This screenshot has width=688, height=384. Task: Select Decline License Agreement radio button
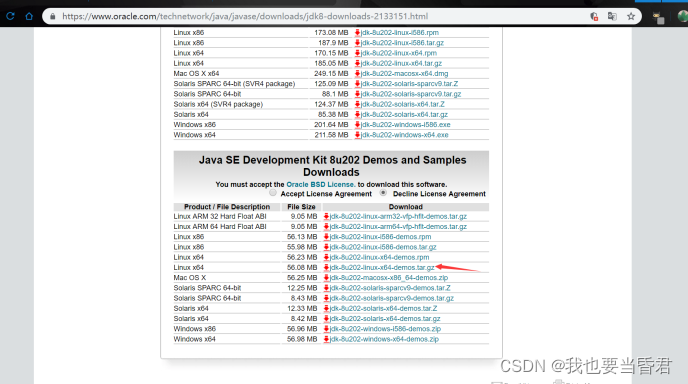coord(383,193)
